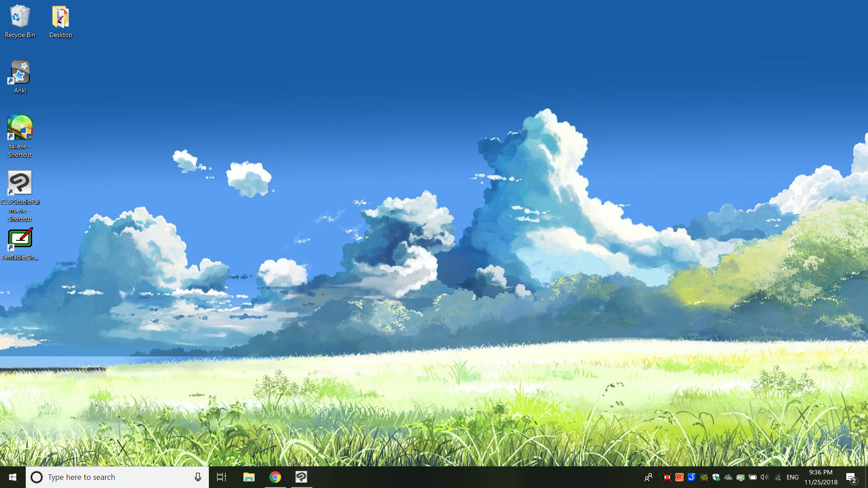
Task: Open the Action Center notifications
Action: tap(851, 477)
